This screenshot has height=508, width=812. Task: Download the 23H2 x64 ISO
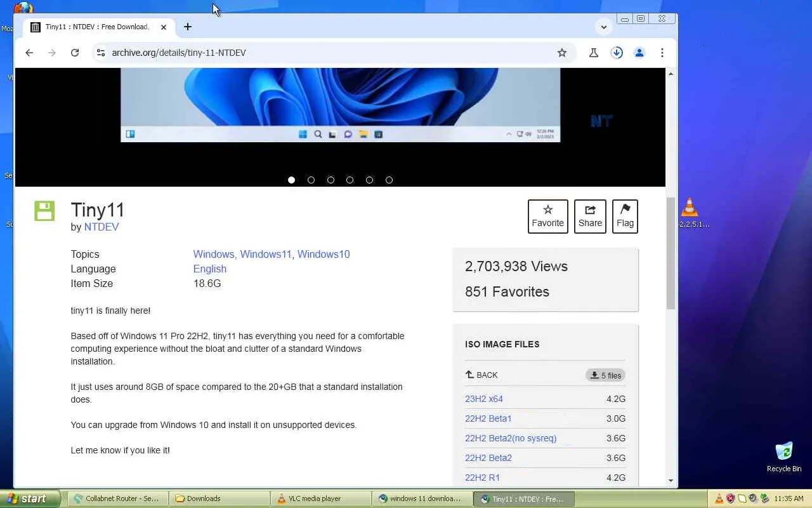click(x=484, y=399)
